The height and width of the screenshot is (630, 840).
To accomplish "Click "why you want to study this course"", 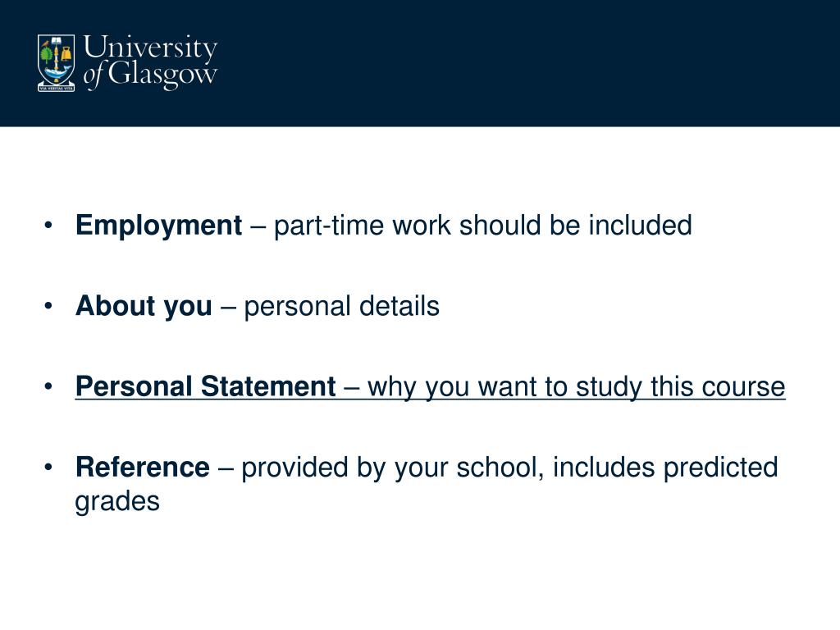I will pyautogui.click(x=577, y=387).
